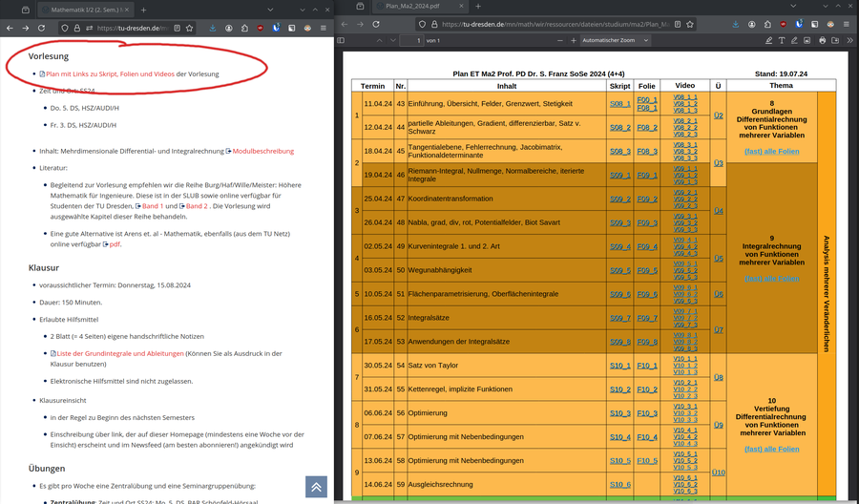Go to next page arrow in PDF viewer
The width and height of the screenshot is (859, 504).
tap(393, 40)
